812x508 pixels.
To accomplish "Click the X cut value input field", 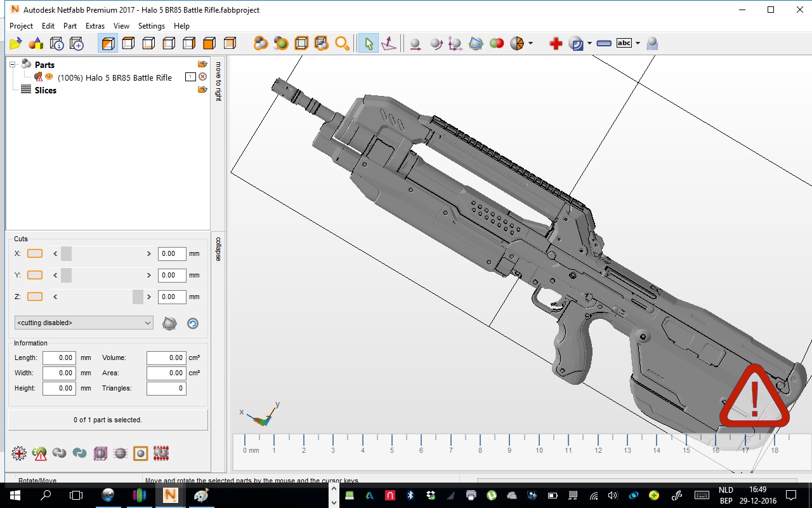I will tap(172, 253).
